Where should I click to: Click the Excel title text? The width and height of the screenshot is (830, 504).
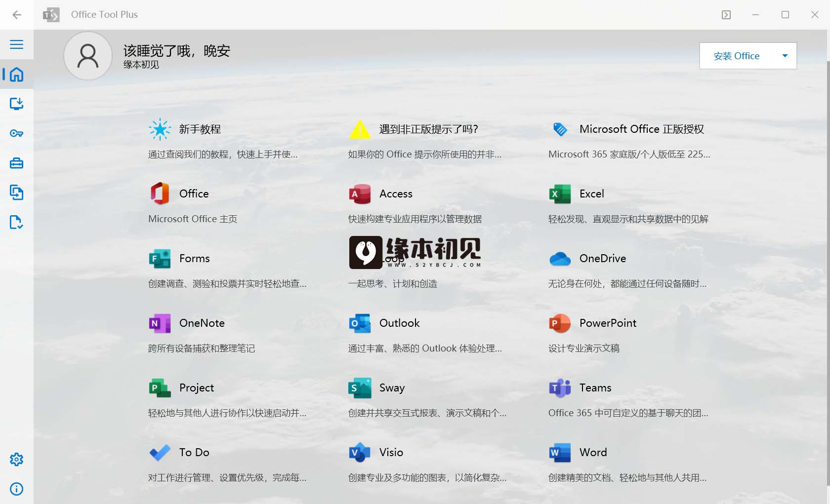591,194
